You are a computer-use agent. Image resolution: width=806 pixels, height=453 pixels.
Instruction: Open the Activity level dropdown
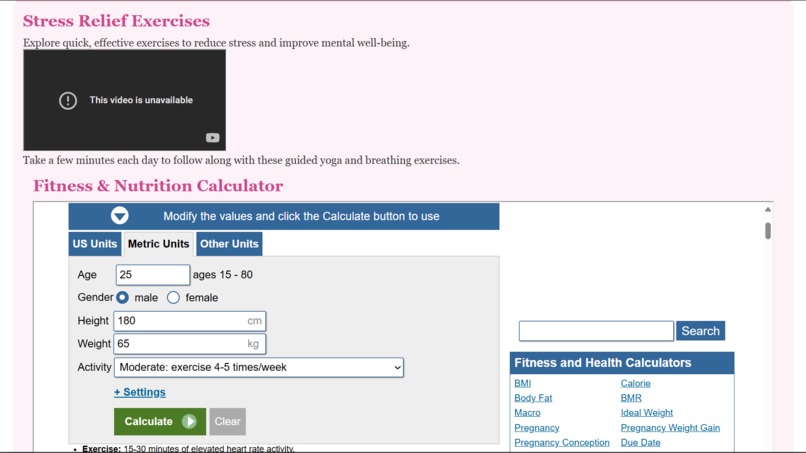[x=259, y=368]
